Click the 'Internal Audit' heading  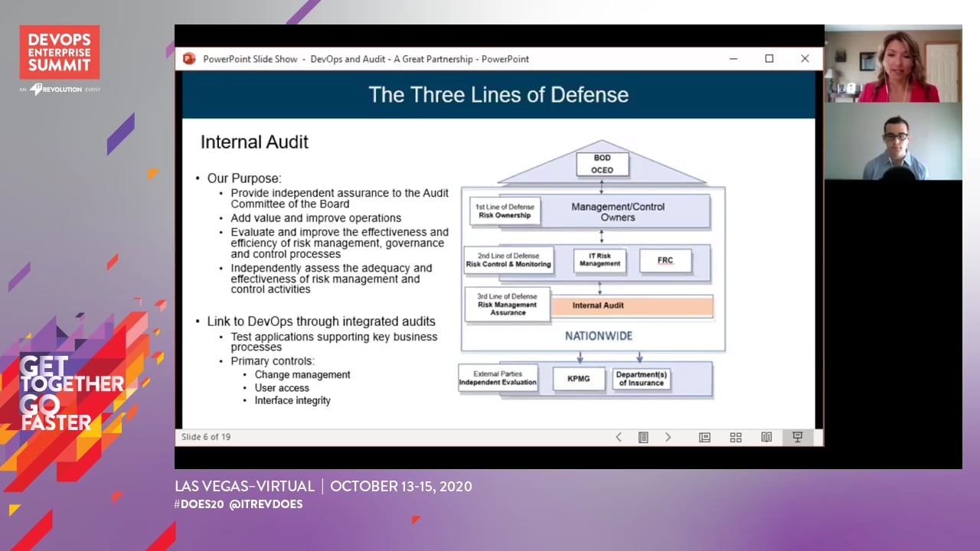[254, 142]
